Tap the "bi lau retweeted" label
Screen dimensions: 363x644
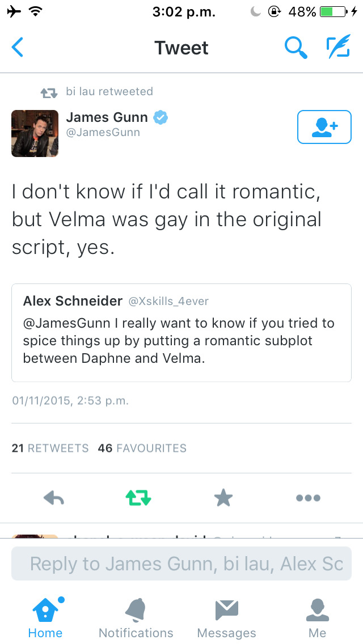click(105, 91)
